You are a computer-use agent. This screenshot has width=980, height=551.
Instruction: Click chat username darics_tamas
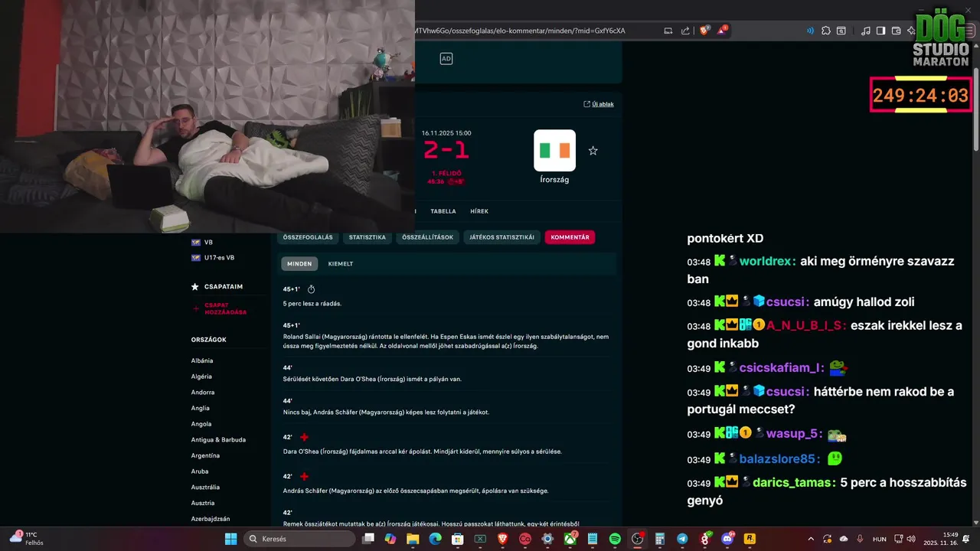[x=794, y=483]
